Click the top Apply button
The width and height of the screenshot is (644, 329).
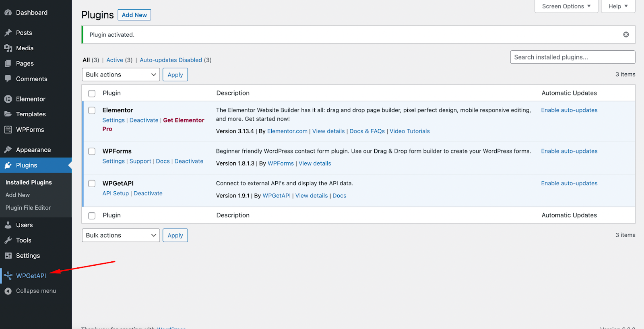pyautogui.click(x=175, y=74)
